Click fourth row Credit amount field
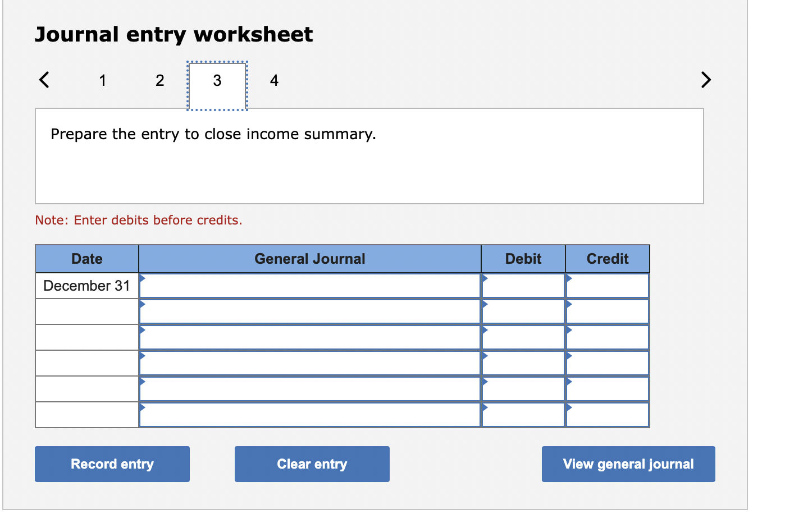The width and height of the screenshot is (785, 532). pos(608,363)
